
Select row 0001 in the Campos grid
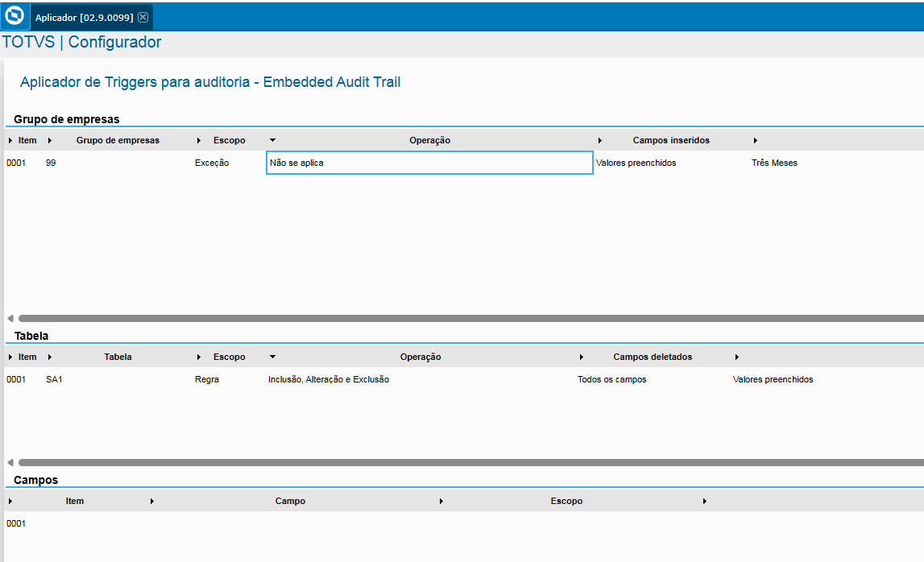[x=18, y=523]
